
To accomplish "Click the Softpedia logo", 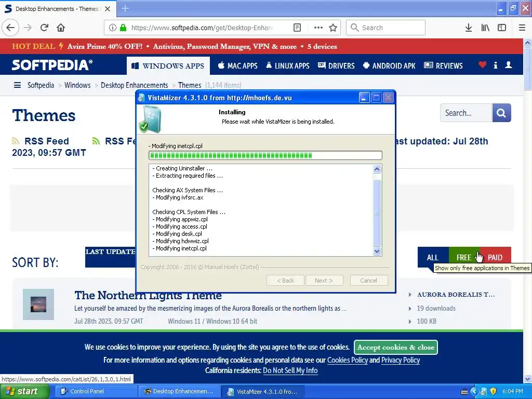I will point(52,65).
